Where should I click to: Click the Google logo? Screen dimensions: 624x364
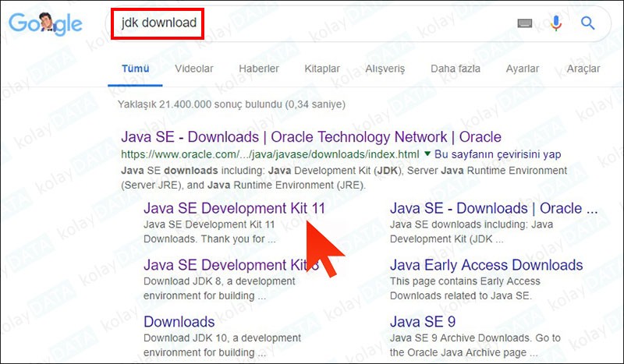(45, 24)
